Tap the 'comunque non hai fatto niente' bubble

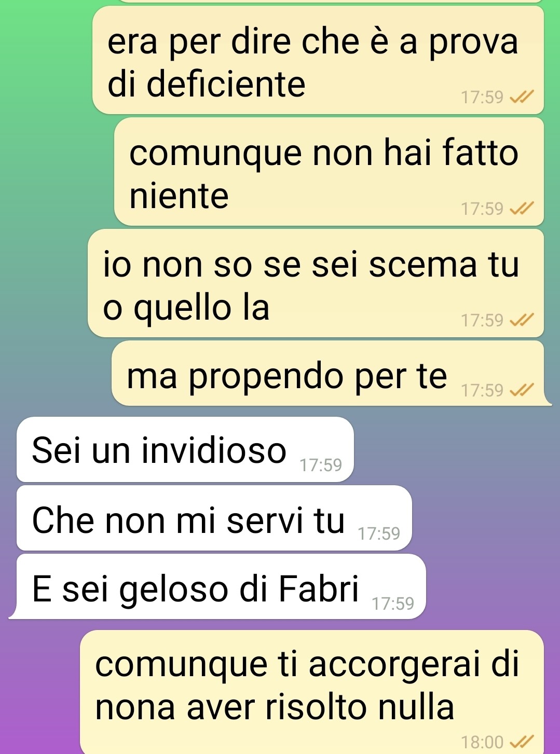(x=329, y=172)
